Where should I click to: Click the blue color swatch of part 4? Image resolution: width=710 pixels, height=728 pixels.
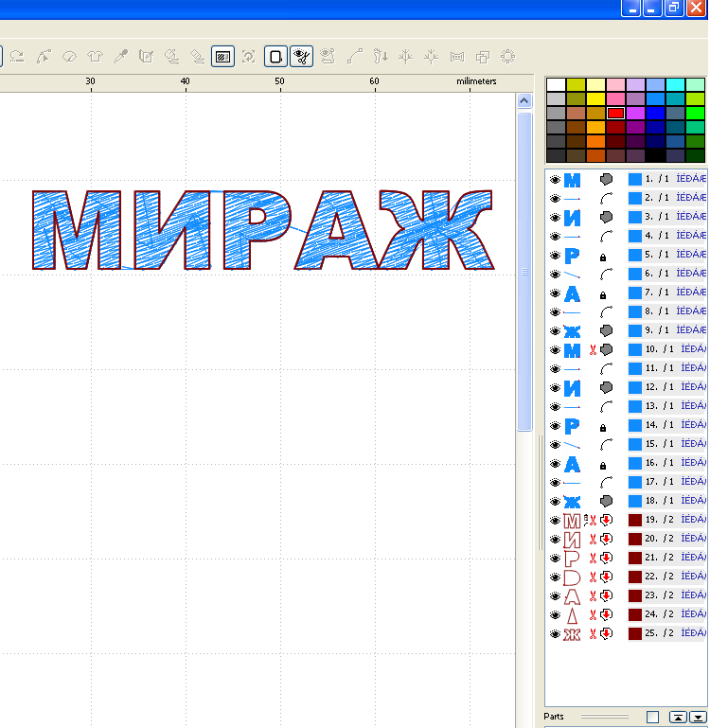(635, 236)
